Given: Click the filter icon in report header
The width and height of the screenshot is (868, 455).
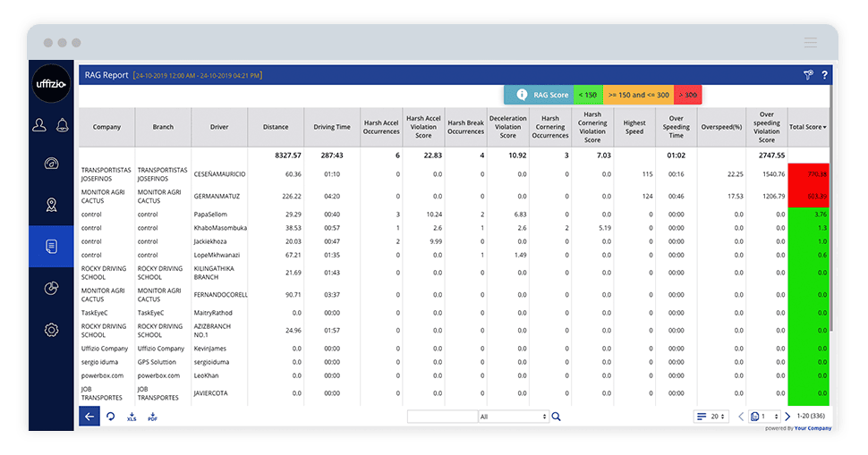Looking at the screenshot, I should 808,75.
